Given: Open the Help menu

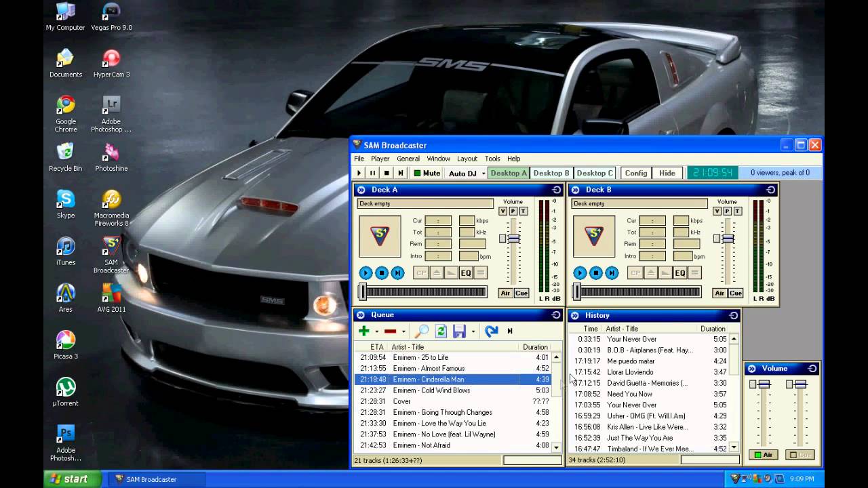Looking at the screenshot, I should tap(513, 159).
